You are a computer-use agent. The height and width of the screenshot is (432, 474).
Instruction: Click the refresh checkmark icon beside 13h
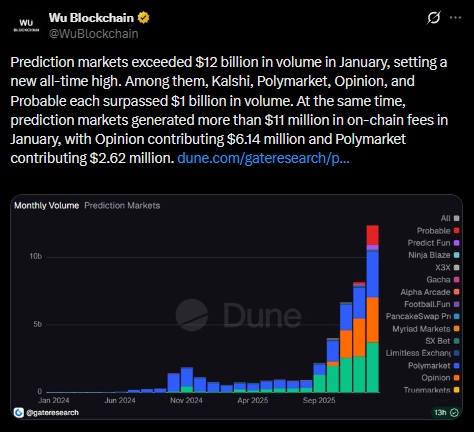[x=454, y=413]
